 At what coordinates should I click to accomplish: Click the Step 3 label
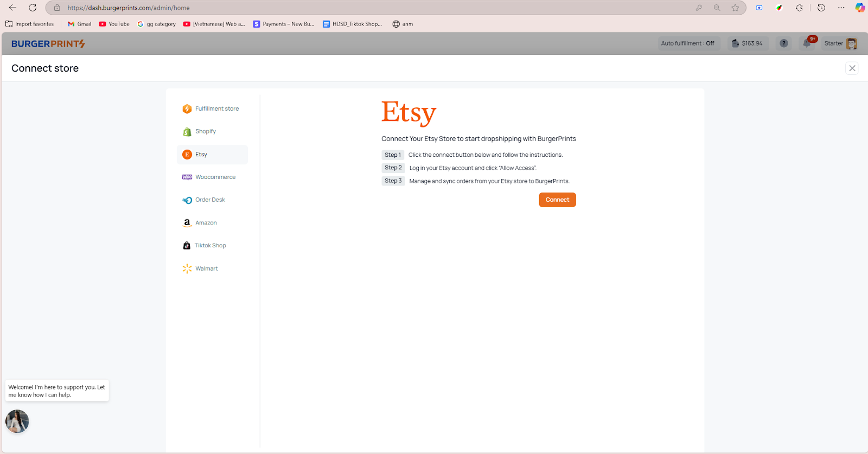(393, 181)
